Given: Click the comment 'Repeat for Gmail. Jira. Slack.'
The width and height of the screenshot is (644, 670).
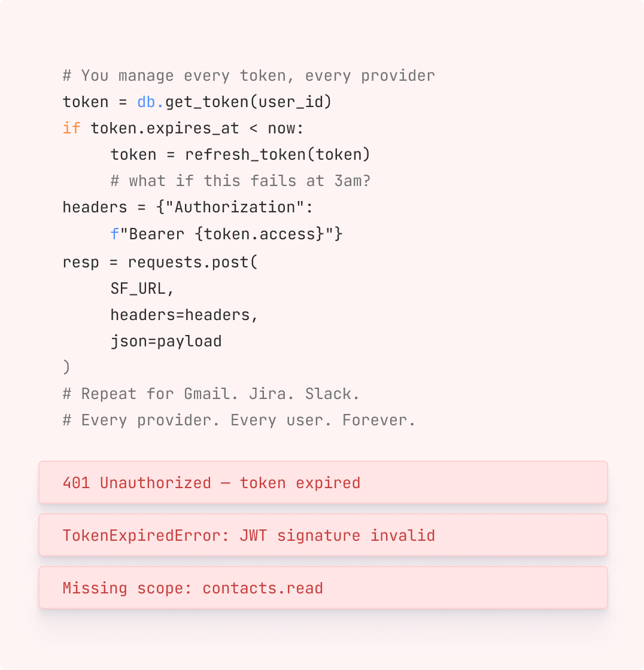Looking at the screenshot, I should click(211, 394).
